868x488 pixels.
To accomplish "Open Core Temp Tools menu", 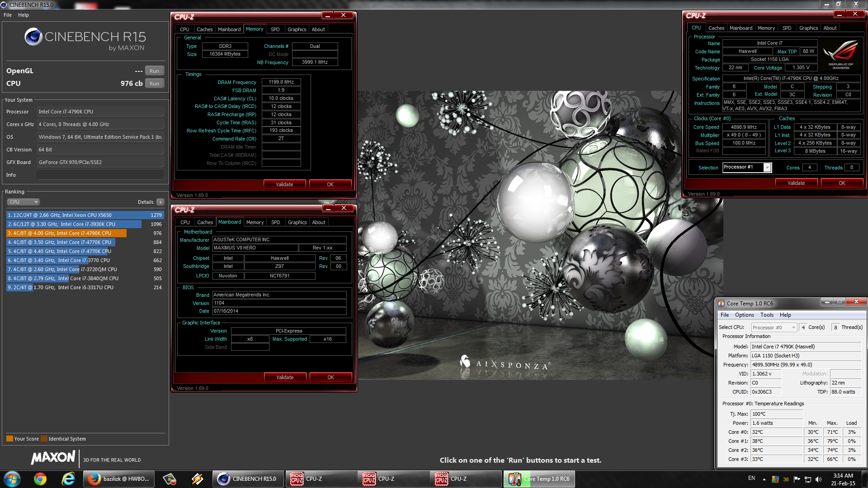I will [767, 315].
